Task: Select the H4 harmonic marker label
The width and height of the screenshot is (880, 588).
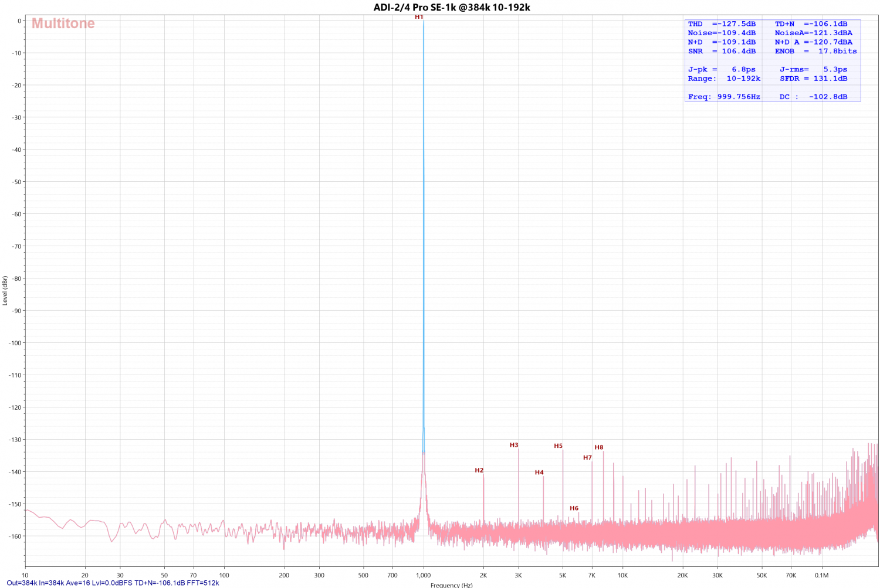Action: pos(539,473)
